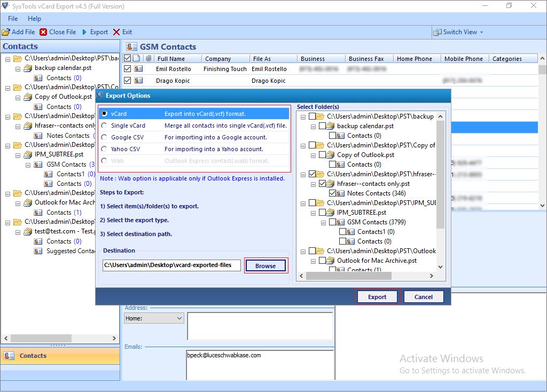Screen dimensions: 547x392
Task: Click the Contacts pane icon at bottom left
Action: pos(9,356)
